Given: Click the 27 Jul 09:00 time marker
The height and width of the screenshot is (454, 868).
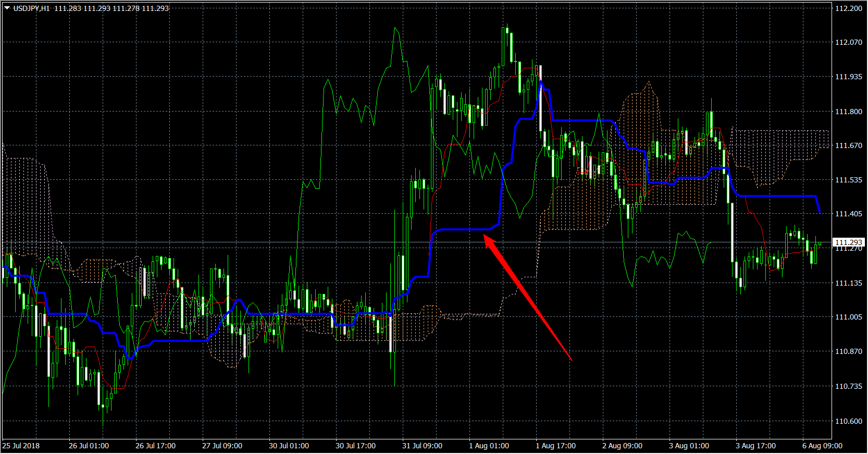Looking at the screenshot, I should (x=222, y=446).
